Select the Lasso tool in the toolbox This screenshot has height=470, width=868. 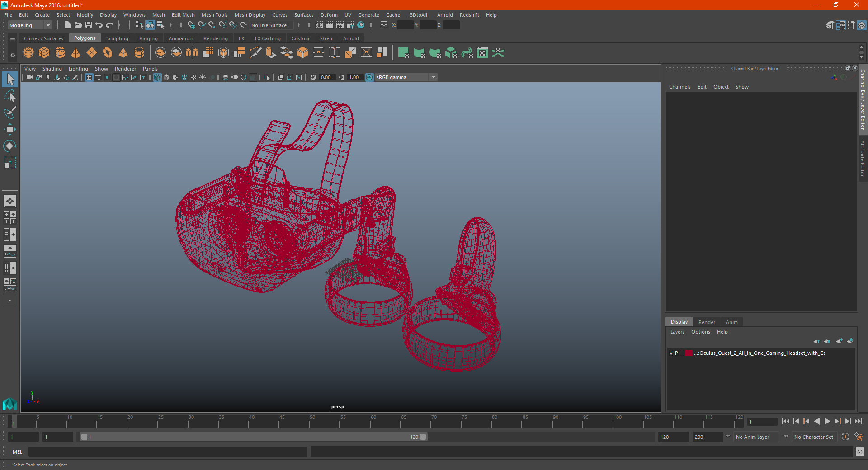click(x=9, y=96)
